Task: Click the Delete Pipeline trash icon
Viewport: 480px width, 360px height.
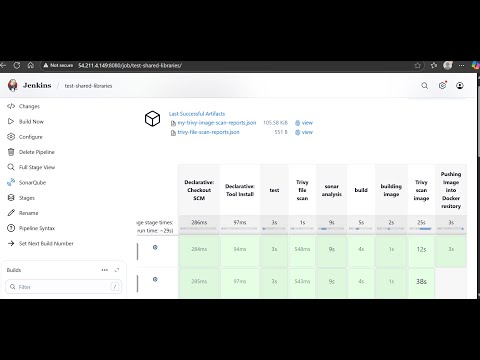Action: tap(11, 152)
